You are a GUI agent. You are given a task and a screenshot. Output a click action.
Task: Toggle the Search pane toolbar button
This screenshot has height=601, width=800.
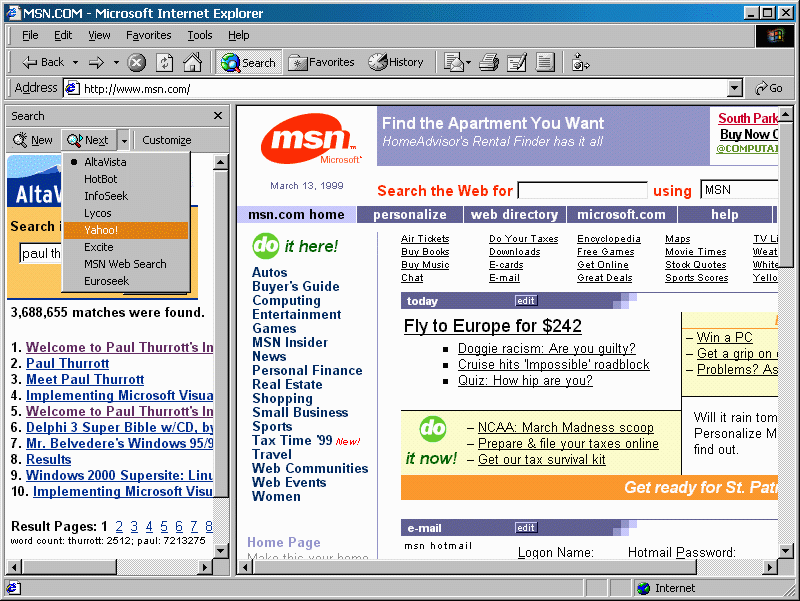[x=248, y=62]
